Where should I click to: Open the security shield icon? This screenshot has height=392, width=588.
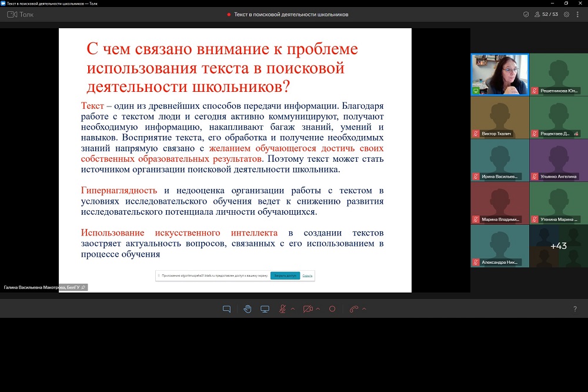pyautogui.click(x=526, y=14)
